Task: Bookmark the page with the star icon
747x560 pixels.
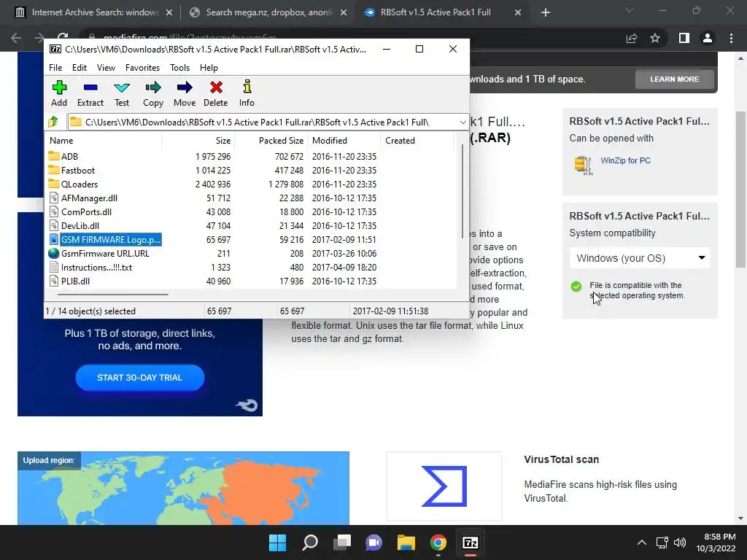Action: 655,38
